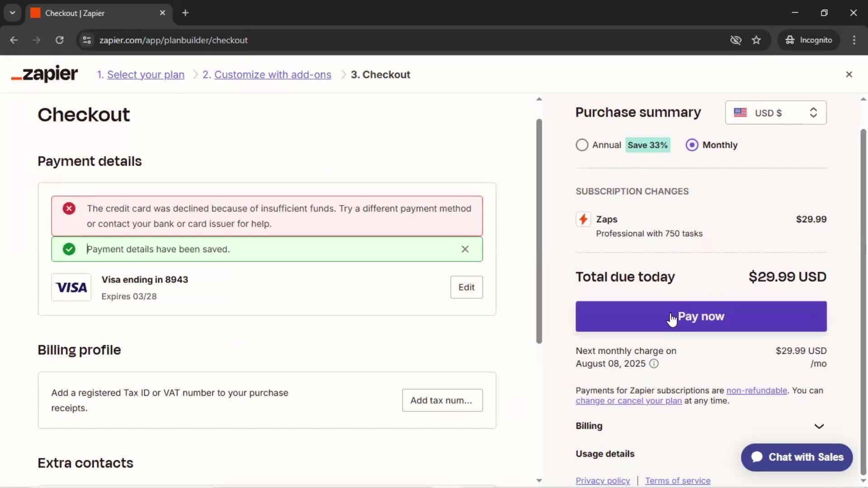Click the 'SUBSCRIPTION CHANGES' label

point(632,191)
